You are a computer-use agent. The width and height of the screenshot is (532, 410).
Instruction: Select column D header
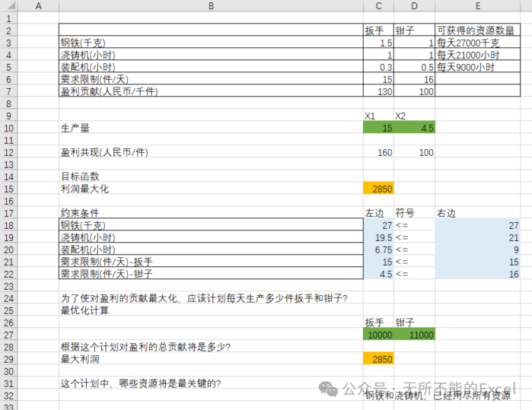coord(414,6)
